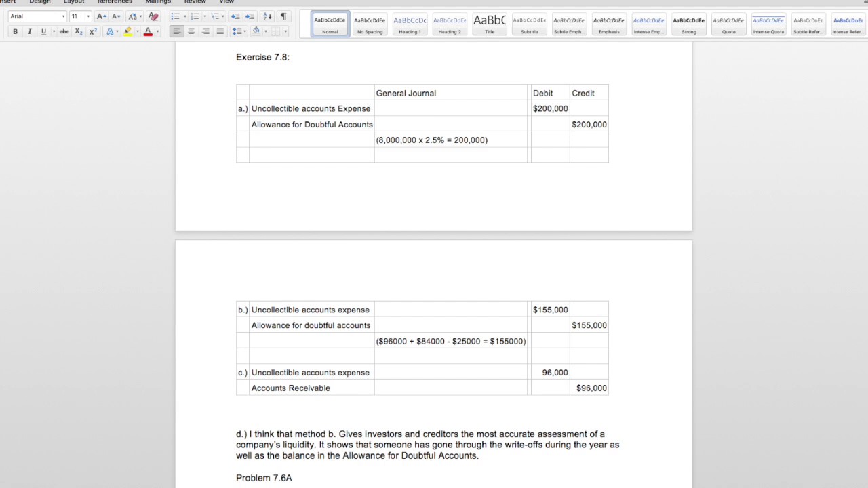Viewport: 868px width, 488px height.
Task: Click the Borders icon
Action: coord(275,31)
